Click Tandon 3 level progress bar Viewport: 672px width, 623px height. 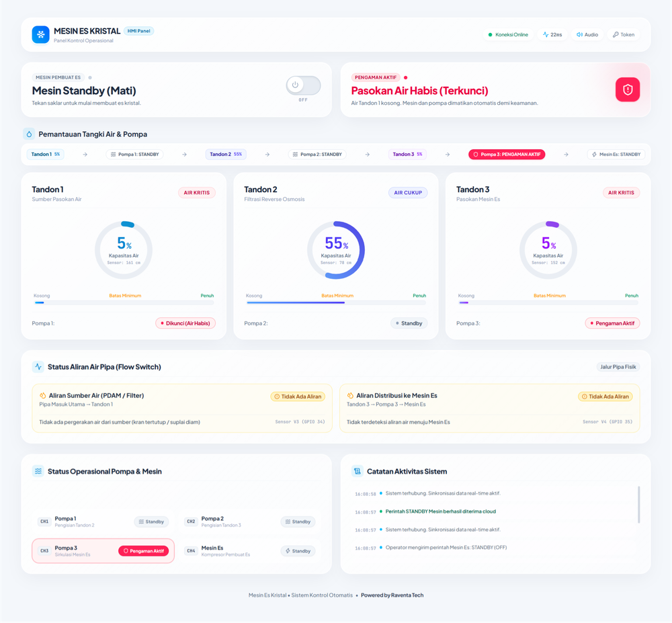point(548,302)
